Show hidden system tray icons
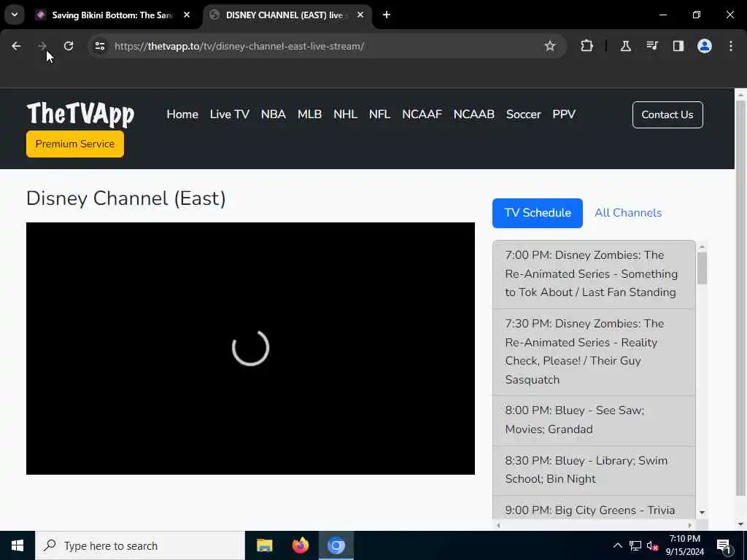 pyautogui.click(x=617, y=545)
